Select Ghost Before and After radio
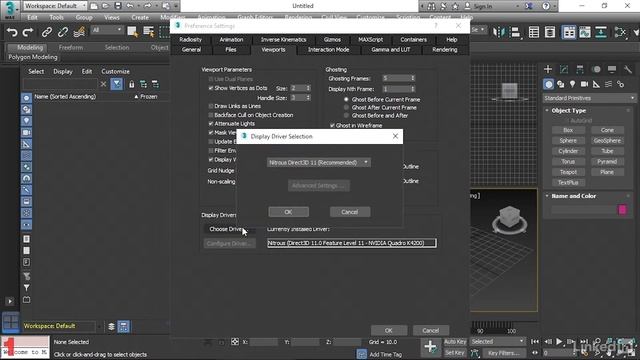640x360 pixels. click(346, 116)
